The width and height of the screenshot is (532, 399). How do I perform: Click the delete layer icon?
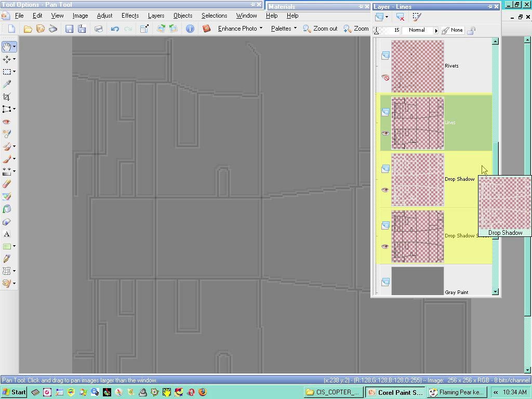400,17
